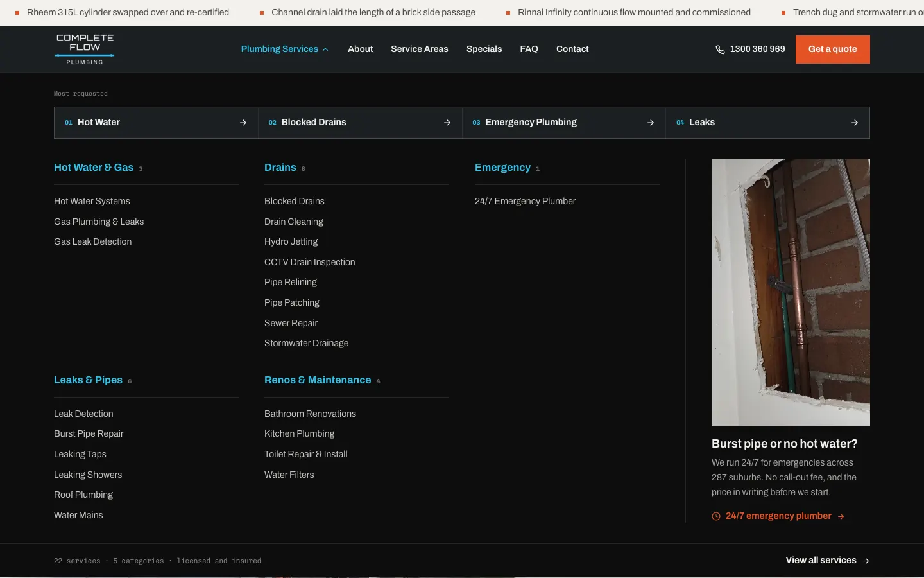Image resolution: width=924 pixels, height=578 pixels.
Task: Click the arrow icon in the Emergency Plumbing card
Action: (x=651, y=123)
